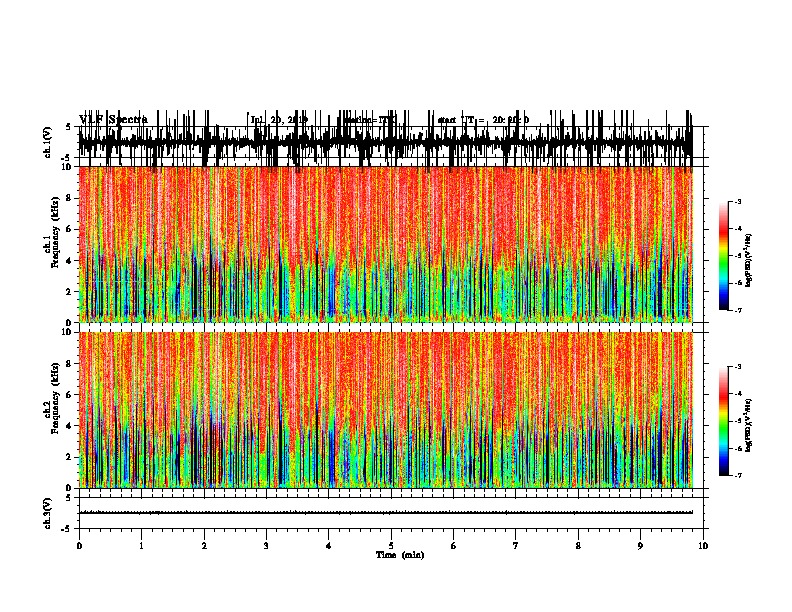Click the ch.3 flat voltage trace
792x612 pixels.
(385, 513)
